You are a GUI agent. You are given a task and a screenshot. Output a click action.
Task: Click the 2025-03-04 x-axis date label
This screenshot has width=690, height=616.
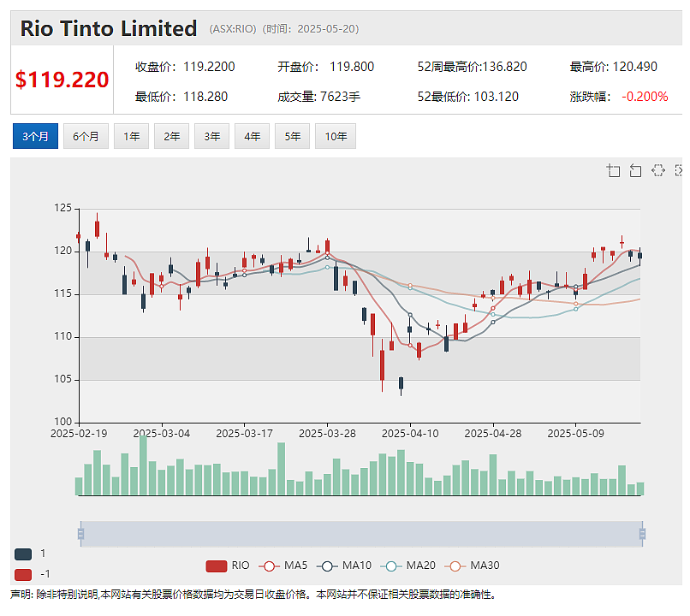162,434
